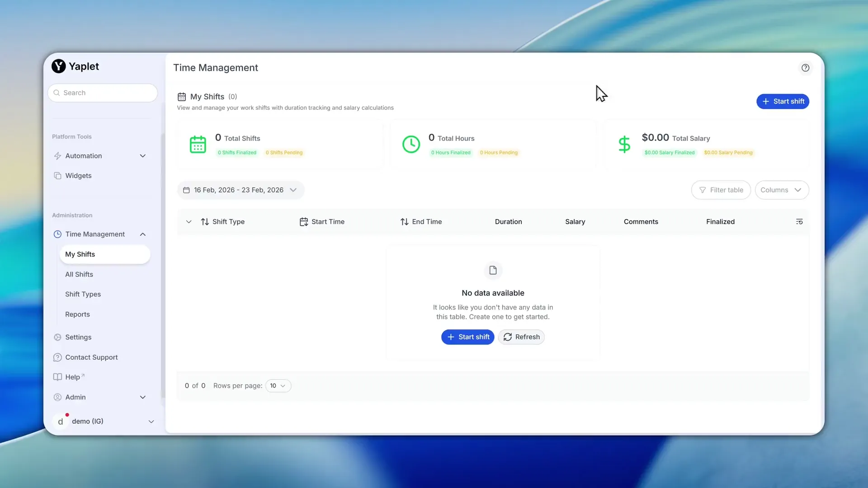The image size is (868, 488).
Task: Change rows per page dropdown
Action: 278,386
